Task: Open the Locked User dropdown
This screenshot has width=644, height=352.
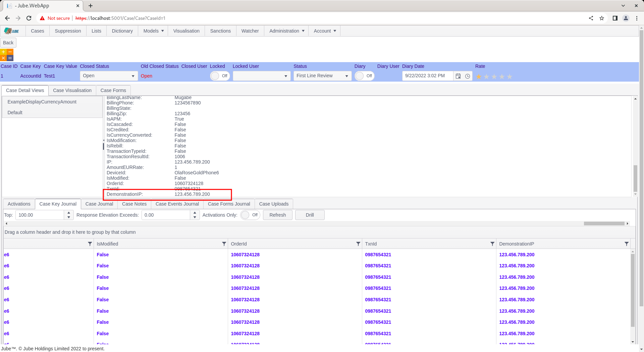Action: pos(262,76)
